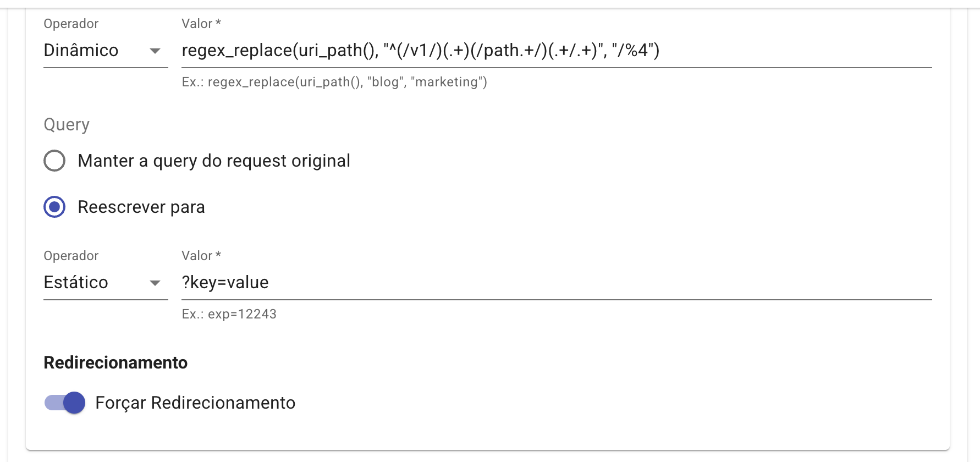
Task: Click the Valor label above ?key=value
Action: tap(200, 255)
